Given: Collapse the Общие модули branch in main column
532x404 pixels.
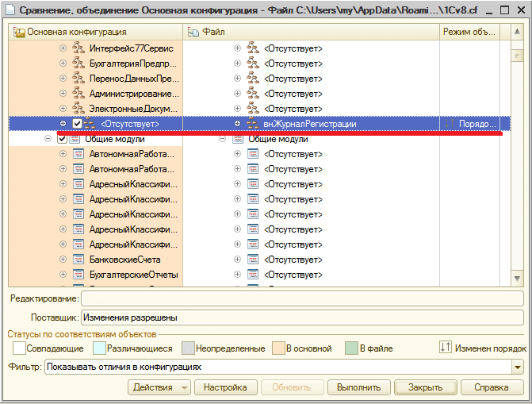Looking at the screenshot, I should tap(48, 139).
